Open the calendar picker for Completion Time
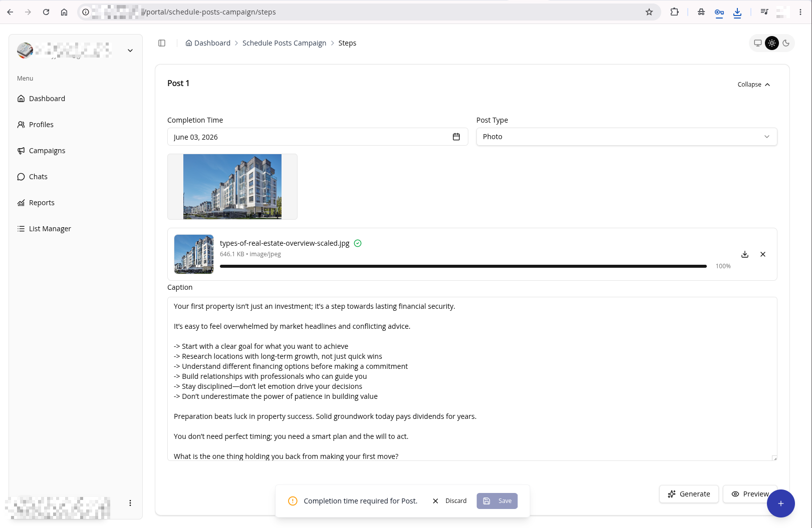The height and width of the screenshot is (528, 812). (456, 137)
